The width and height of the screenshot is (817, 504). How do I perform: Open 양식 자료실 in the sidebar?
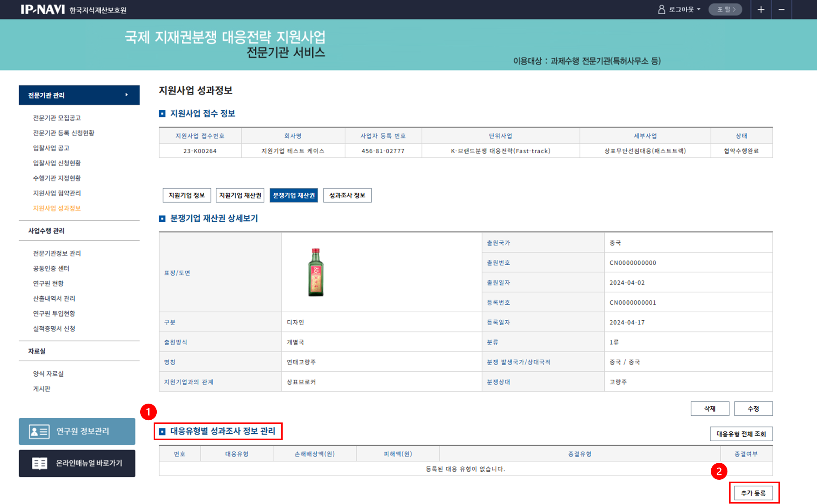tap(48, 374)
